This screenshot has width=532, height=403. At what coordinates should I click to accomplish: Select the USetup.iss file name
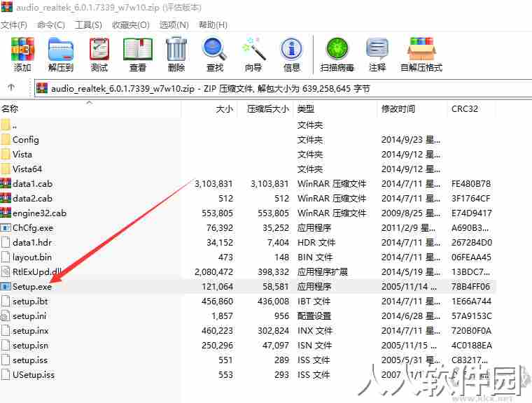pos(34,375)
